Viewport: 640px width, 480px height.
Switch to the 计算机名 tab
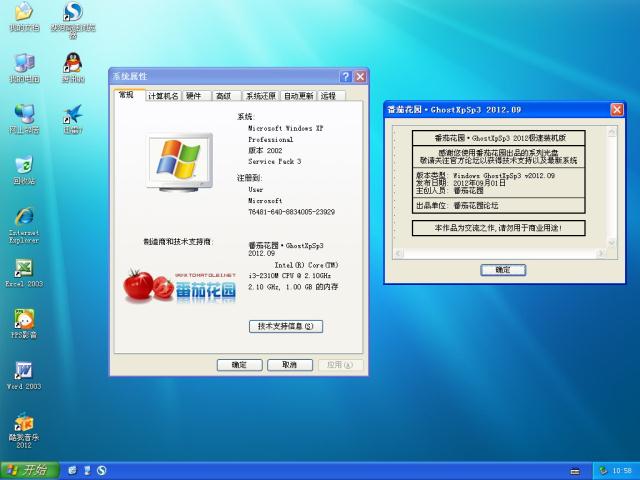click(x=163, y=96)
